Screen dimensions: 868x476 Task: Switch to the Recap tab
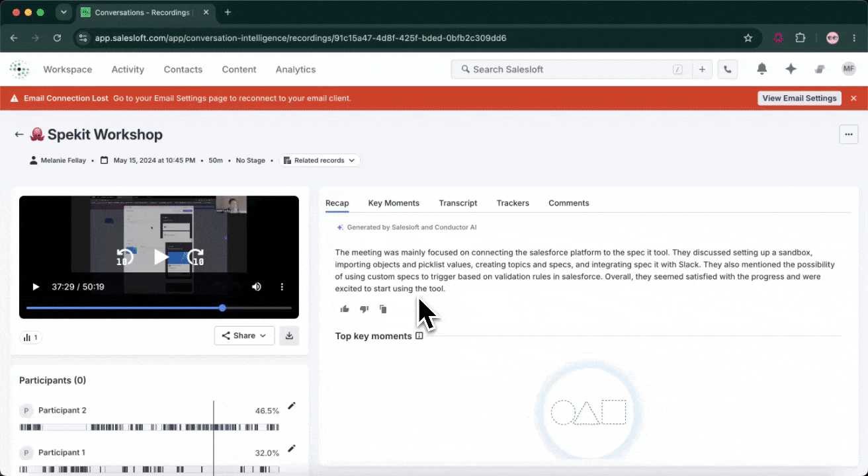(x=337, y=203)
